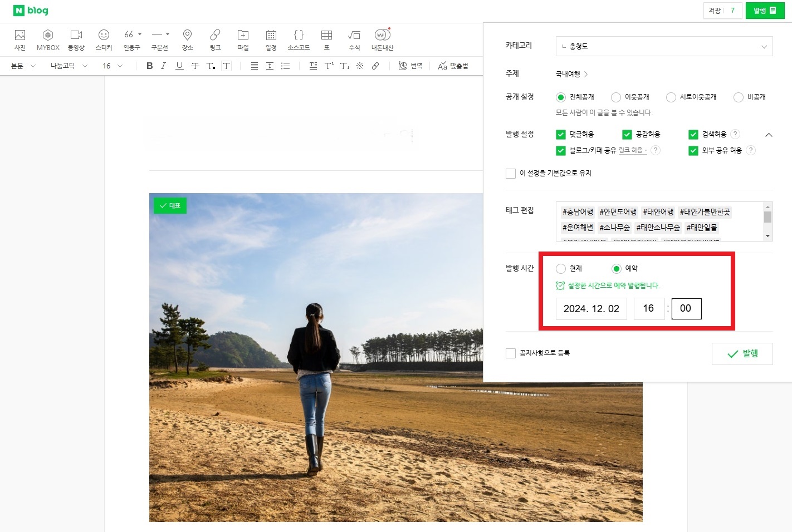This screenshot has width=792, height=532.
Task: Click the minute field 00
Action: pos(686,309)
